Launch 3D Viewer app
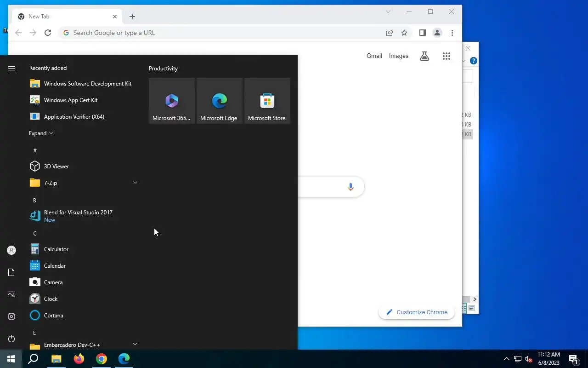The width and height of the screenshot is (588, 368). click(x=83, y=167)
